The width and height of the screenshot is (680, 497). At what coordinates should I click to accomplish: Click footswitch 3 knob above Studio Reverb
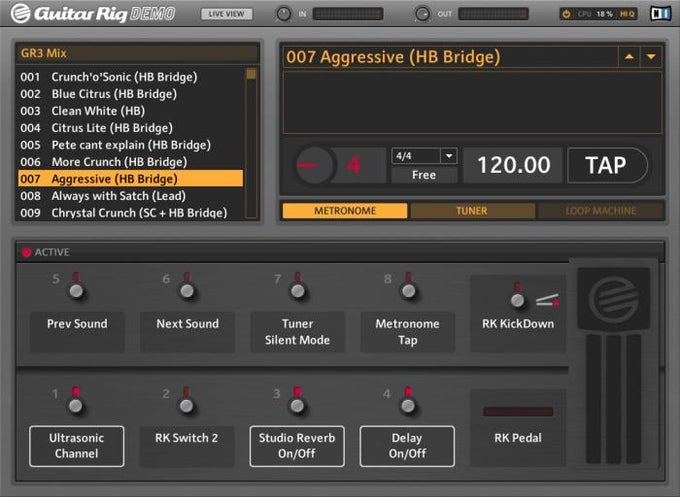(x=297, y=405)
